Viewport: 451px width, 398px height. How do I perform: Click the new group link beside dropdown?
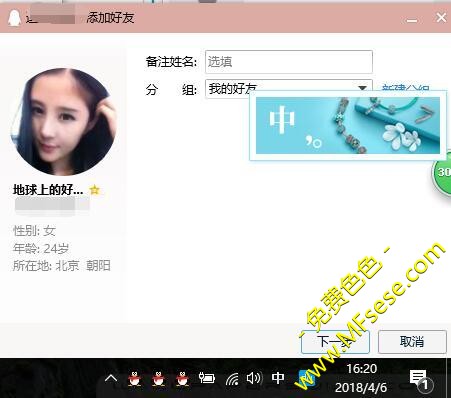click(x=405, y=87)
